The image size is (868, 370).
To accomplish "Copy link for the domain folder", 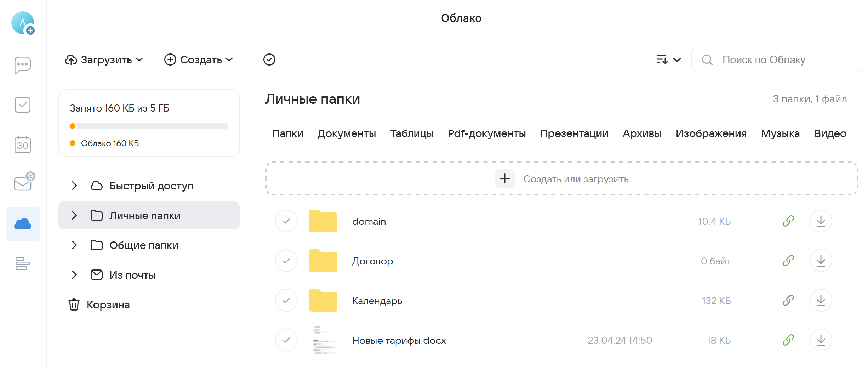I will coord(788,221).
